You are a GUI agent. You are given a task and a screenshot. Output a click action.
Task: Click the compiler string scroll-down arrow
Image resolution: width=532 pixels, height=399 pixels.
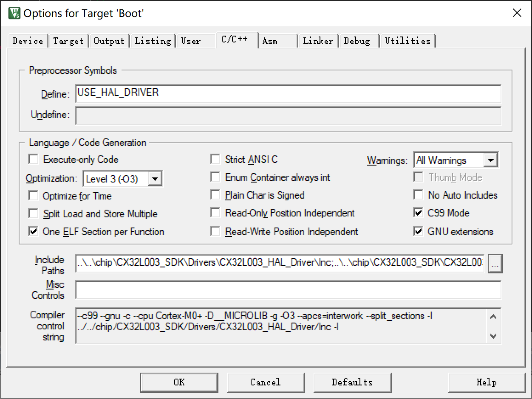point(493,336)
